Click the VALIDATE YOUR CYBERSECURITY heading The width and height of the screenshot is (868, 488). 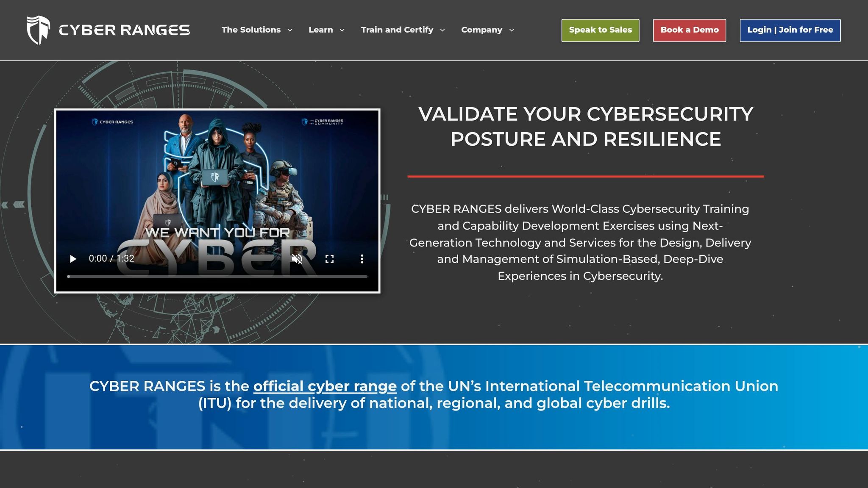coord(586,127)
